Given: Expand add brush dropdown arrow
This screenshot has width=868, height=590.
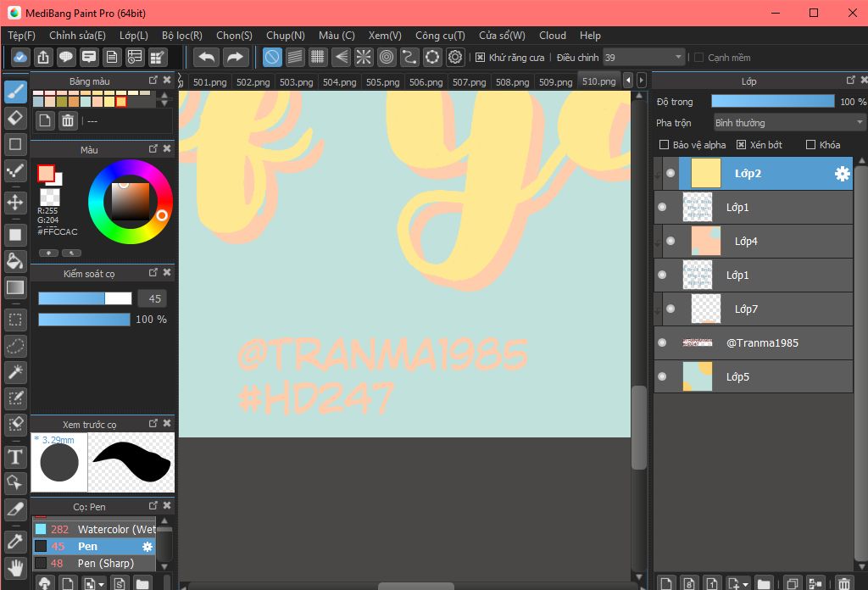Looking at the screenshot, I should 102,584.
